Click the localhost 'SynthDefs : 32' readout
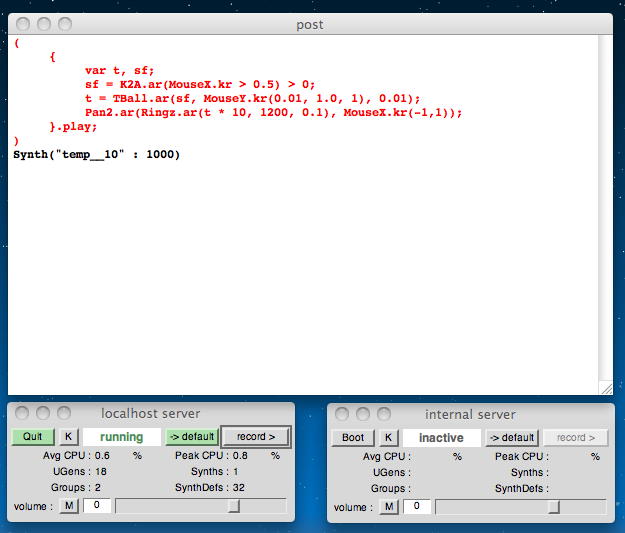The width and height of the screenshot is (625, 533). point(210,488)
